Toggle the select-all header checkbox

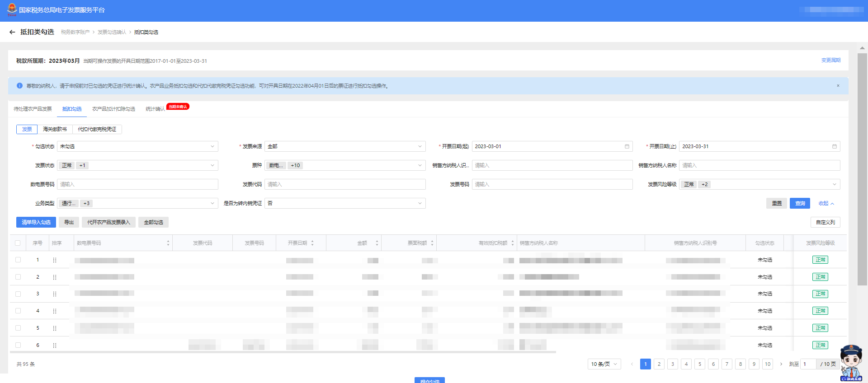click(18, 243)
